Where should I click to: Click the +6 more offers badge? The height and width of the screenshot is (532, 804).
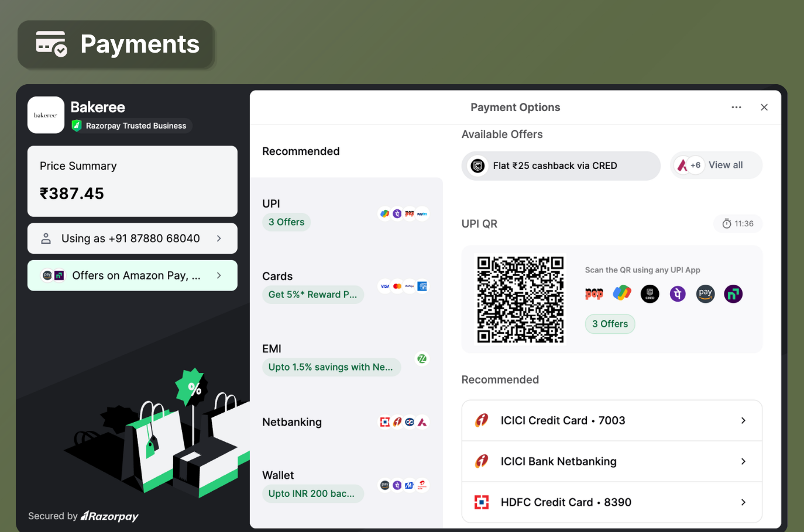pos(695,165)
